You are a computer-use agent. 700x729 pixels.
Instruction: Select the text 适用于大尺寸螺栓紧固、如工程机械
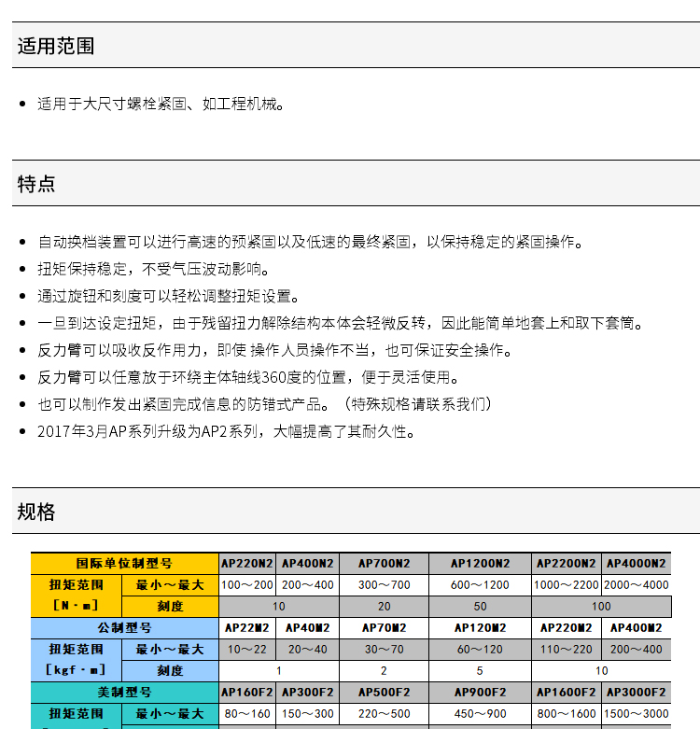pos(161,104)
